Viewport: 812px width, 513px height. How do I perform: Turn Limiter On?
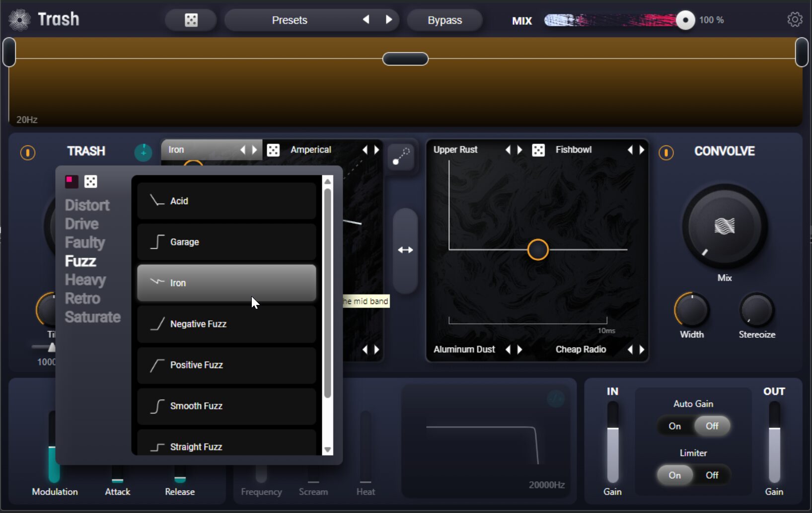(674, 475)
